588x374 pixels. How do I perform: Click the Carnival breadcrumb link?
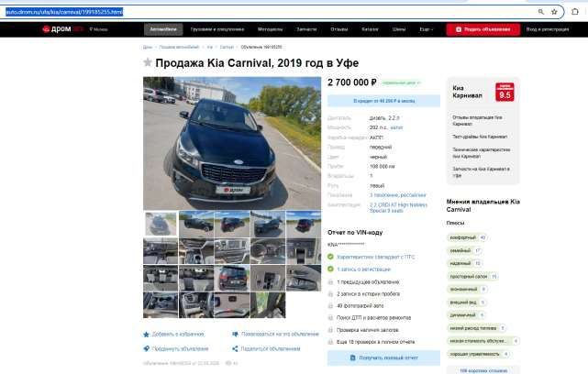coord(227,48)
